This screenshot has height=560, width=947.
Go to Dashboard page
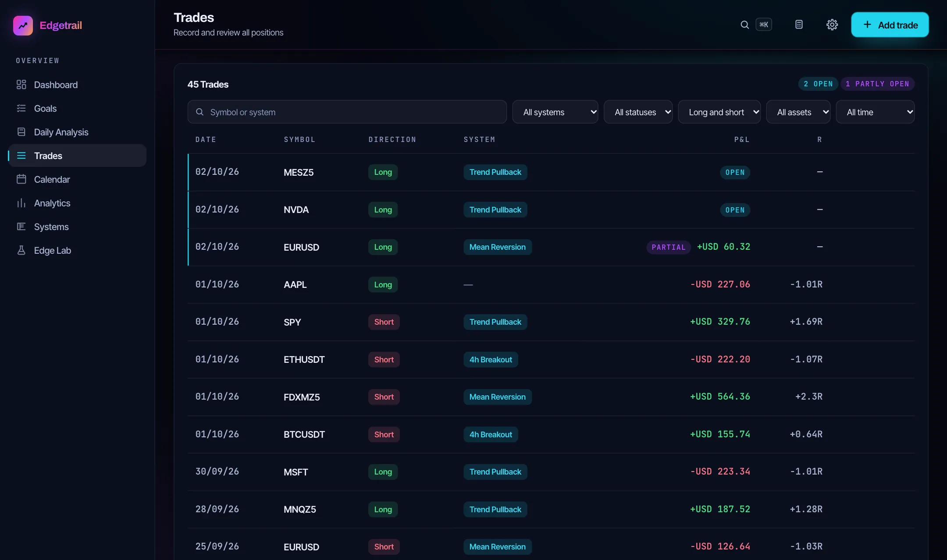(x=78, y=85)
